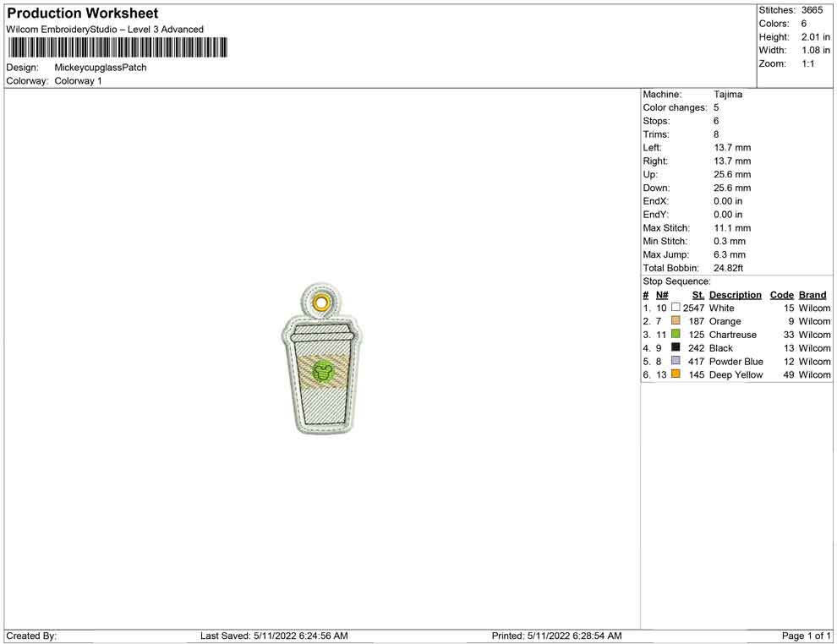Click the 'EndX:' value '0.00 in'
Screen dimensions: 837x644
pyautogui.click(x=728, y=201)
